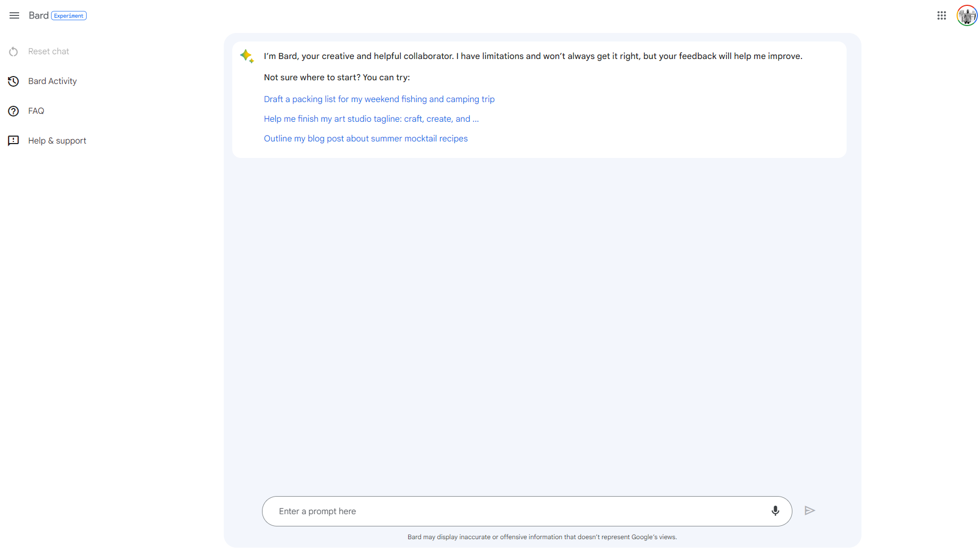
Task: Click the Reset chat icon
Action: coord(14,52)
